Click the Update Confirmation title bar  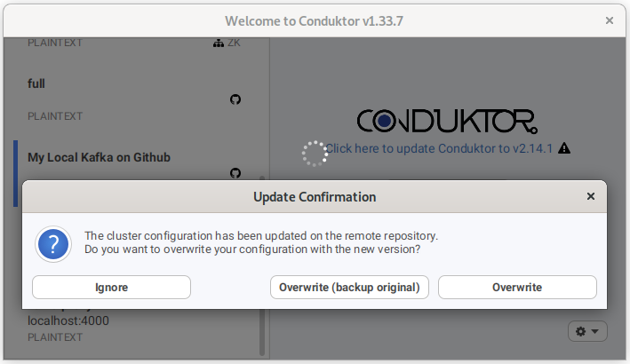315,196
